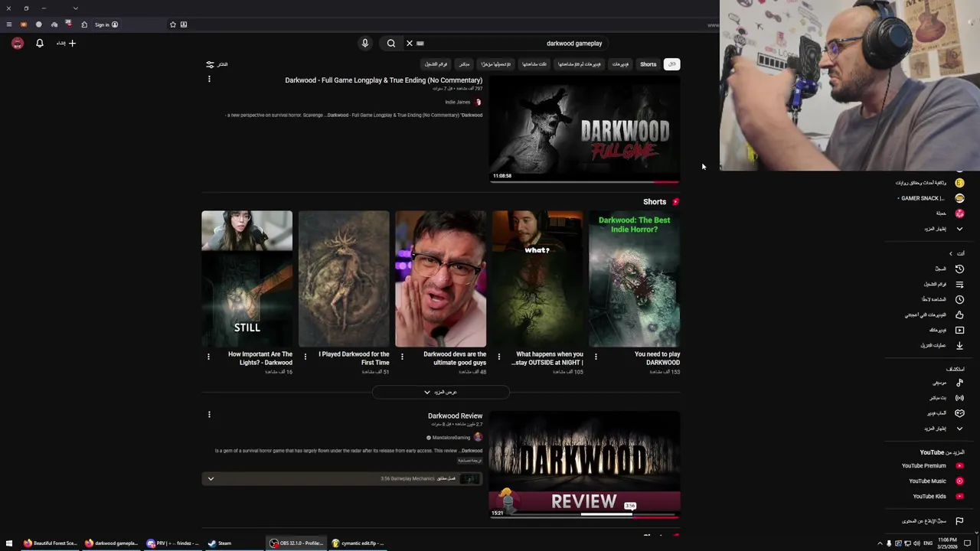Open options for 'I Played Darkwood for the First Time'
Viewport: 980px width, 551px height.
[x=305, y=357]
